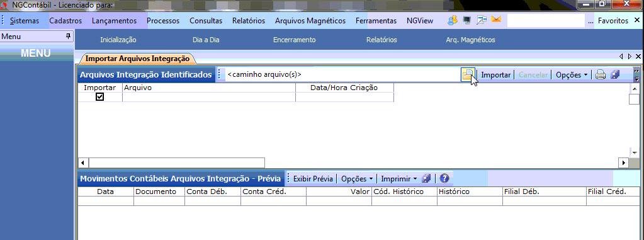Open the Ferramentas menu
This screenshot has height=240, width=644.
pos(376,21)
